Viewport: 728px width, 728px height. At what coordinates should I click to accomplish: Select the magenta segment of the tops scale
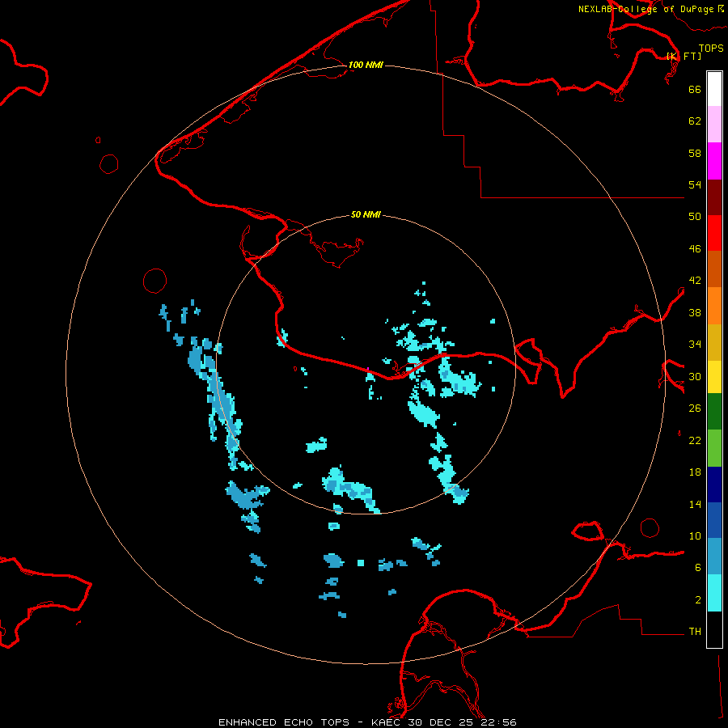click(x=714, y=161)
